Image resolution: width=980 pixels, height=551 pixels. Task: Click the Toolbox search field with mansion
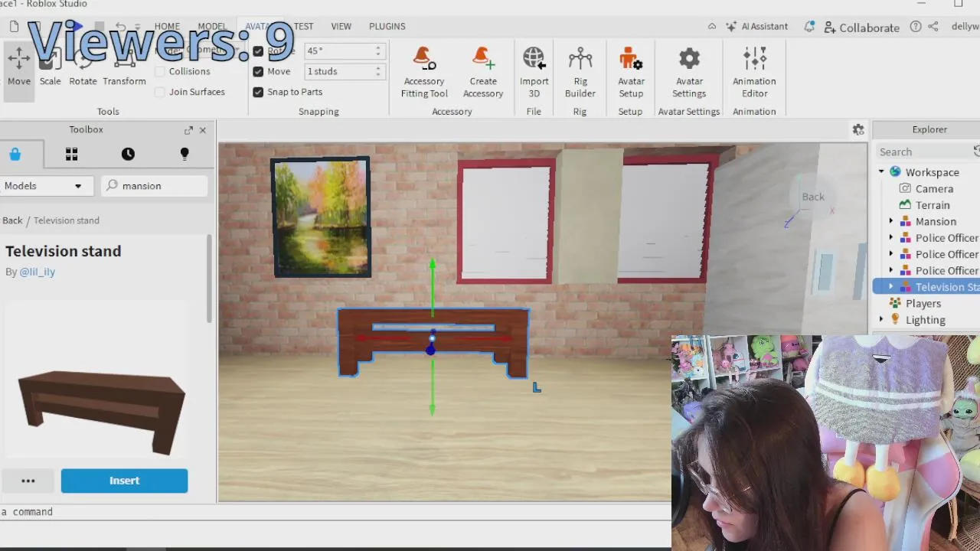[x=155, y=186]
